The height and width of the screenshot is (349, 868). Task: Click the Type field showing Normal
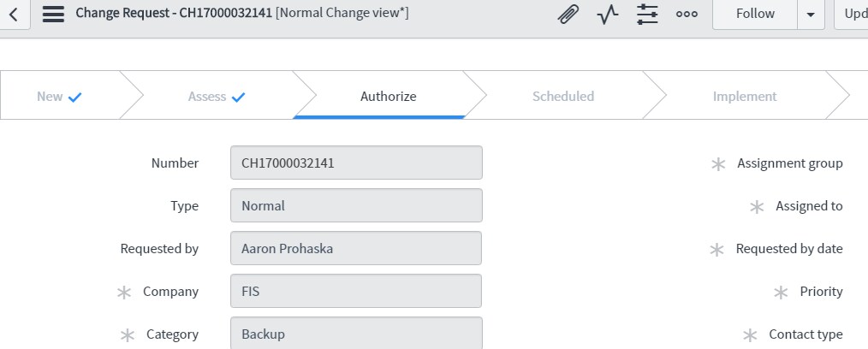356,205
